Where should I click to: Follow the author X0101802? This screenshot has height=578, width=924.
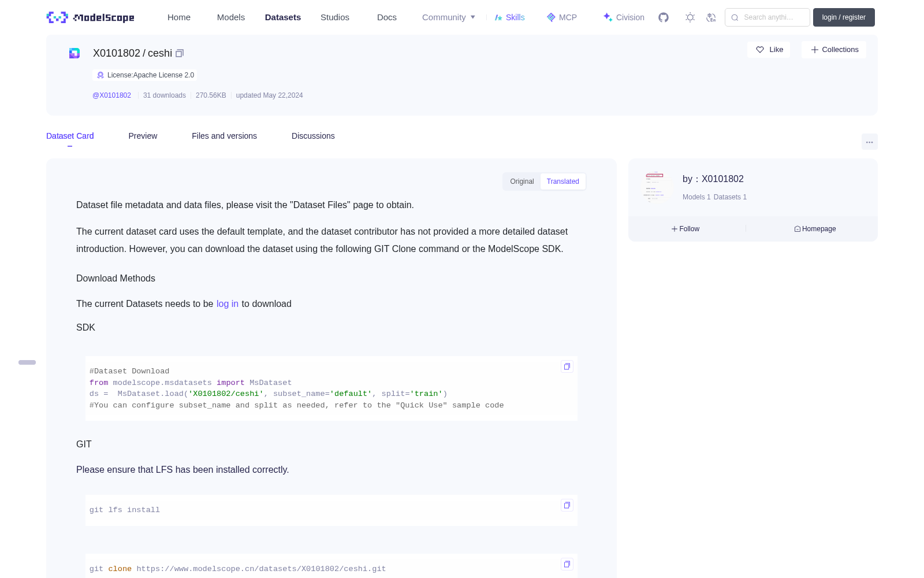click(685, 229)
